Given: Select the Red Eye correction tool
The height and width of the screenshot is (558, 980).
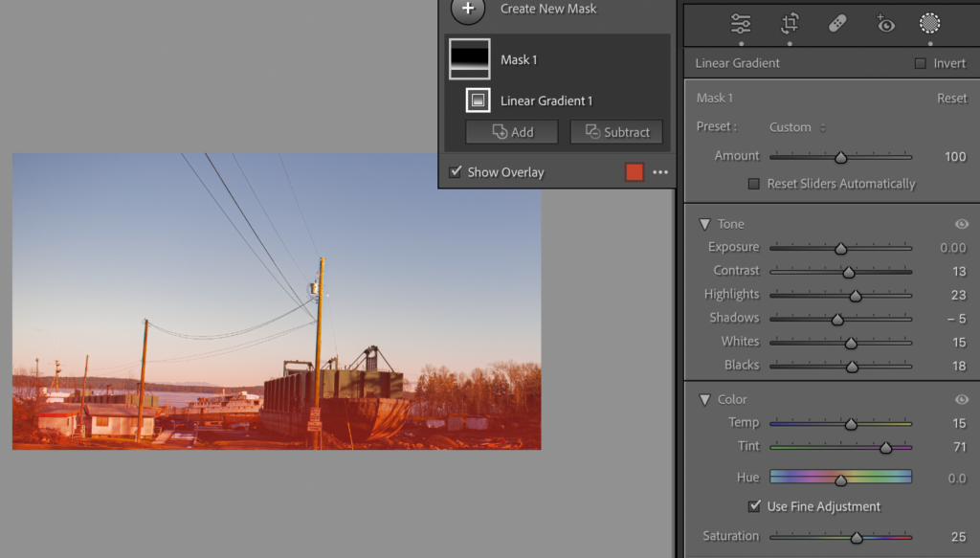Looking at the screenshot, I should click(885, 24).
